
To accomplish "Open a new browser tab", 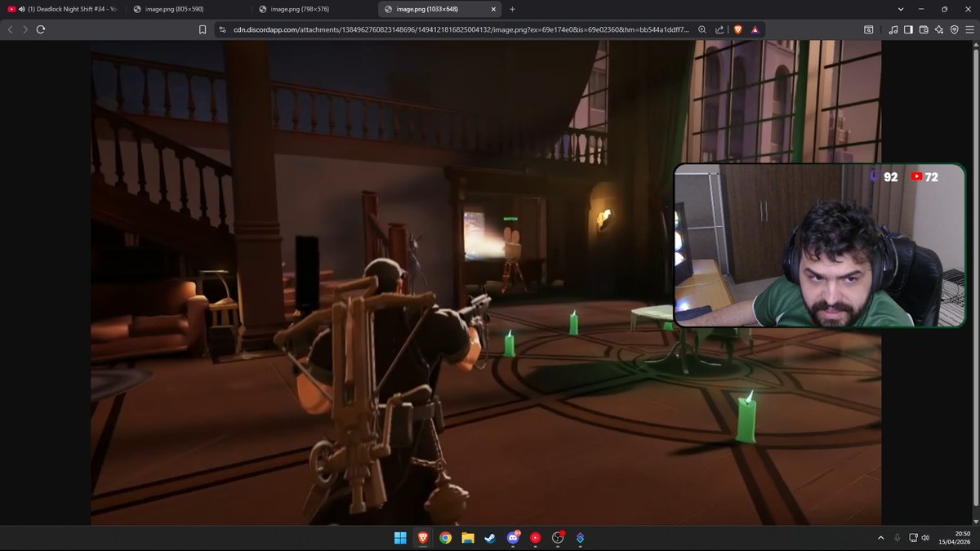I will [x=512, y=9].
